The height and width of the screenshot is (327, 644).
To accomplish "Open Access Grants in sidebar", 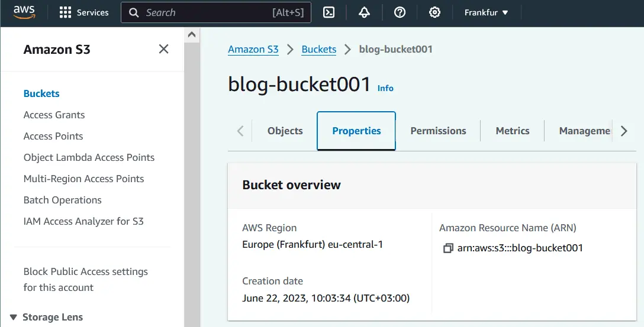I will 54,115.
